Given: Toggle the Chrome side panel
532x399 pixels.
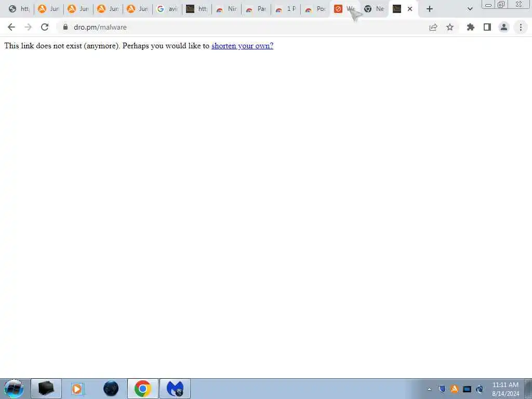Looking at the screenshot, I should [487, 27].
